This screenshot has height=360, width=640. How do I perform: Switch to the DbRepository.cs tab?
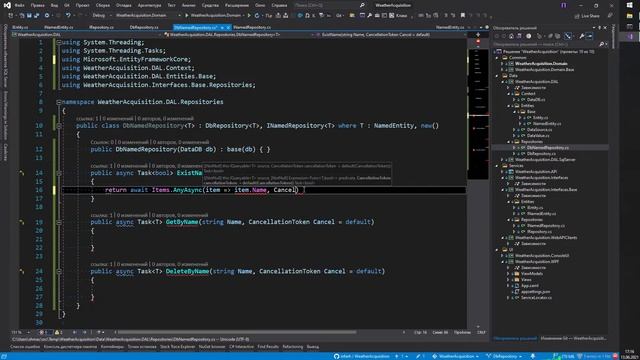[x=144, y=27]
